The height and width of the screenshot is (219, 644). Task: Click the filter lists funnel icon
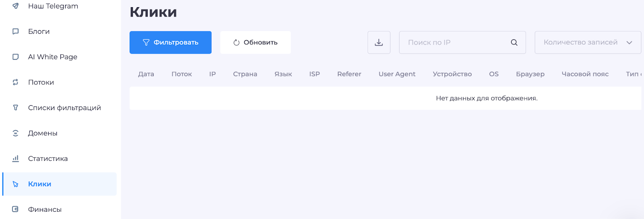(x=16, y=108)
